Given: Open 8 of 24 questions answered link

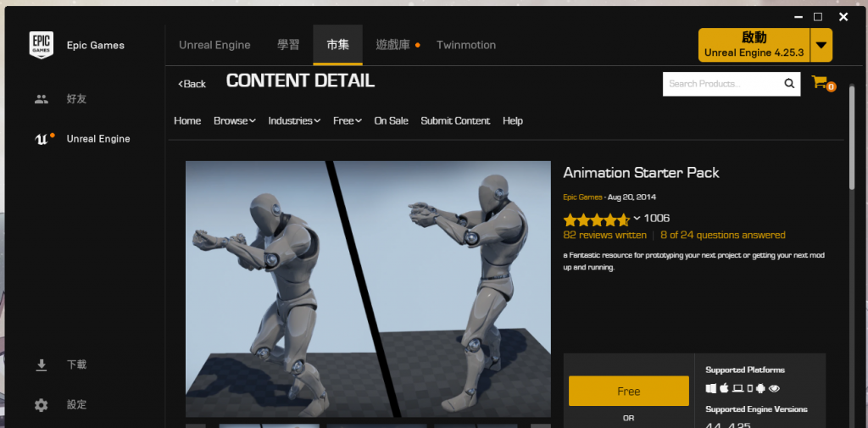Looking at the screenshot, I should click(x=723, y=236).
